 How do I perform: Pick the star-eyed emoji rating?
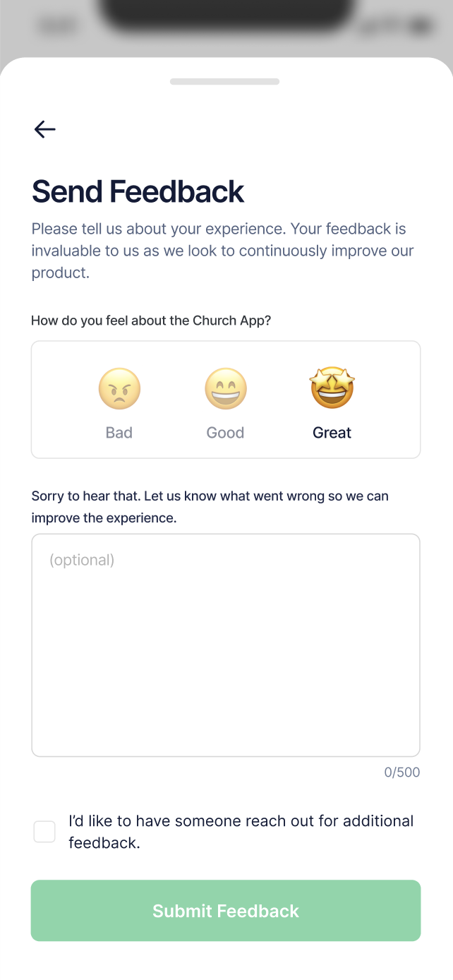pos(332,388)
